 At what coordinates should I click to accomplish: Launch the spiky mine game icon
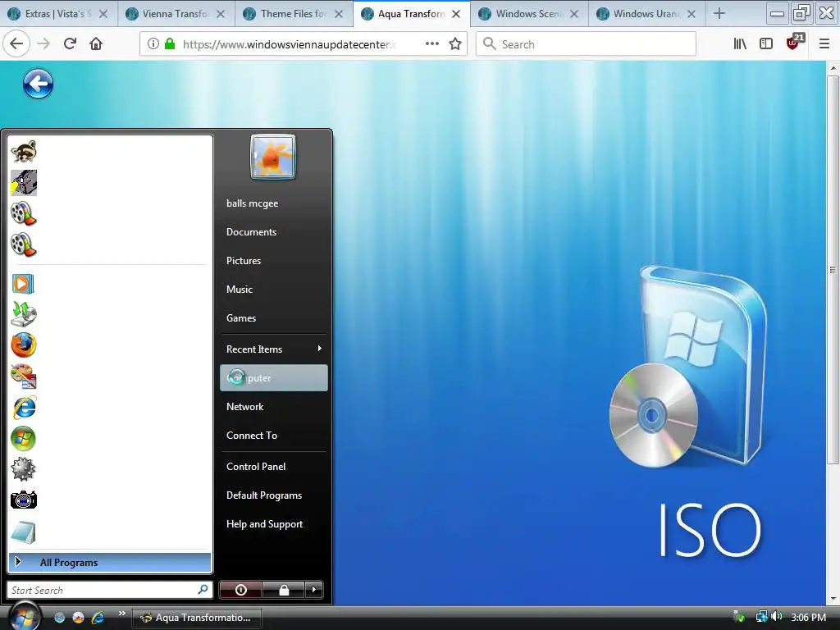click(x=24, y=469)
